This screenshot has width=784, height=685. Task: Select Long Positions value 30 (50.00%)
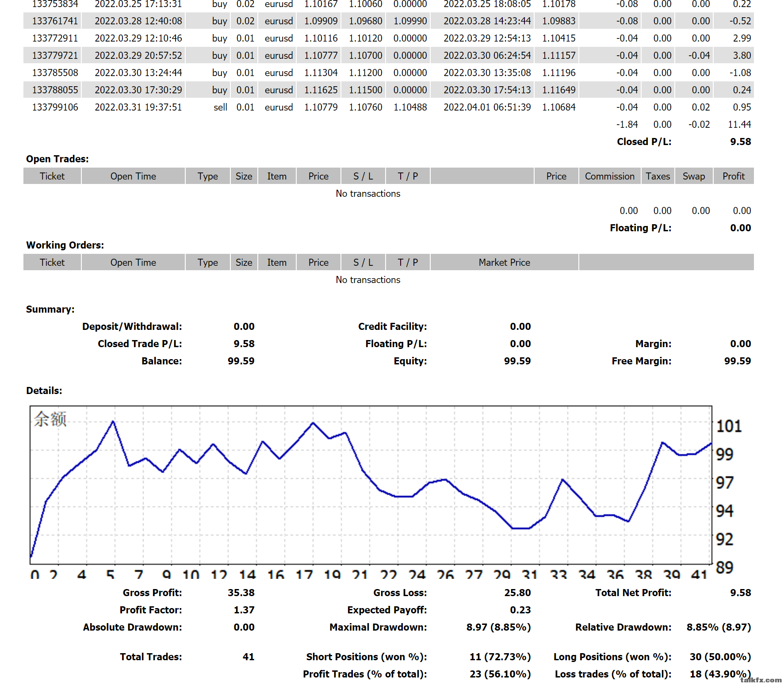(720, 657)
